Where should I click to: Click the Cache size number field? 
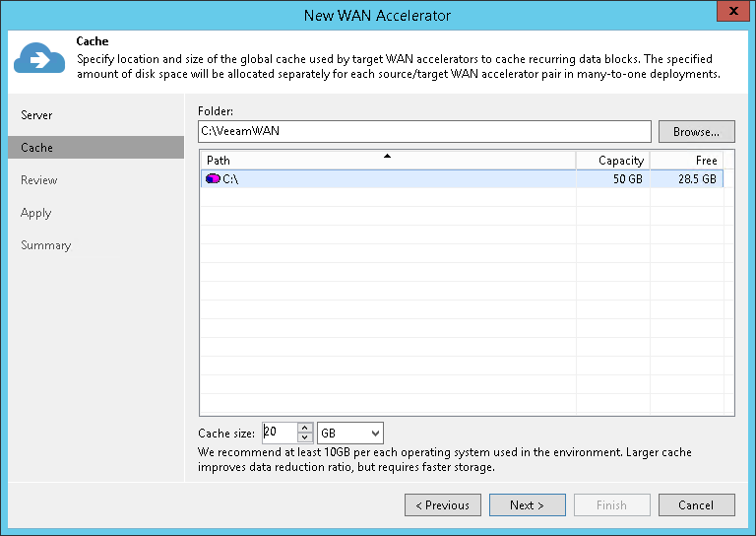[280, 433]
